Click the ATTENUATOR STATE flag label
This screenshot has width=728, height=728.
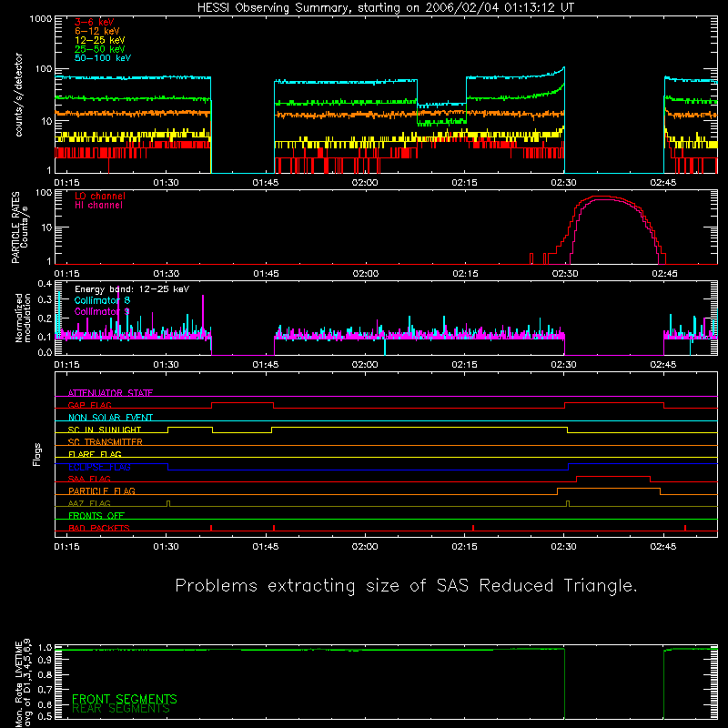(110, 393)
